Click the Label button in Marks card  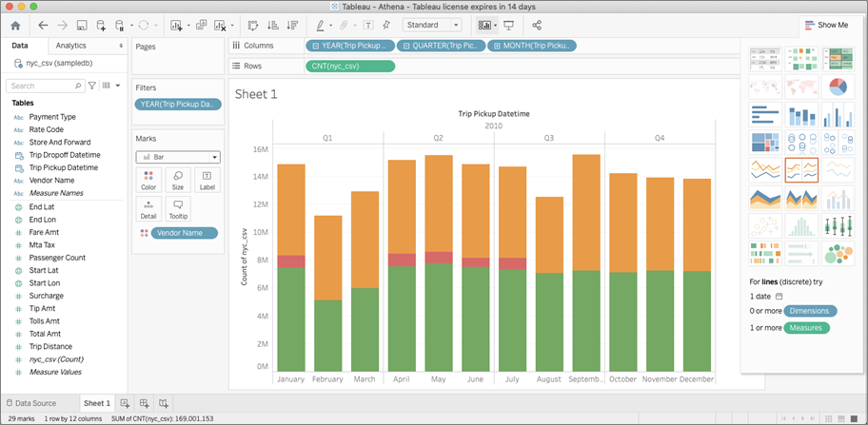(207, 181)
